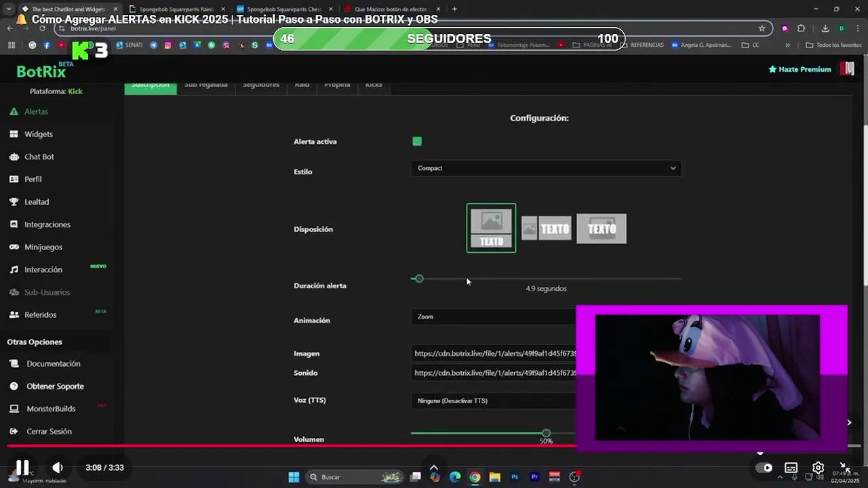Open the Alertas section icon in sidebar
Viewport: 868px width, 488px height.
point(14,111)
